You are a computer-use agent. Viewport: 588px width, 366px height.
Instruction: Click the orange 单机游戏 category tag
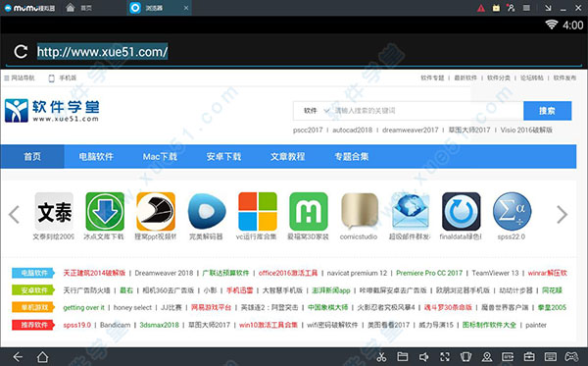click(33, 307)
